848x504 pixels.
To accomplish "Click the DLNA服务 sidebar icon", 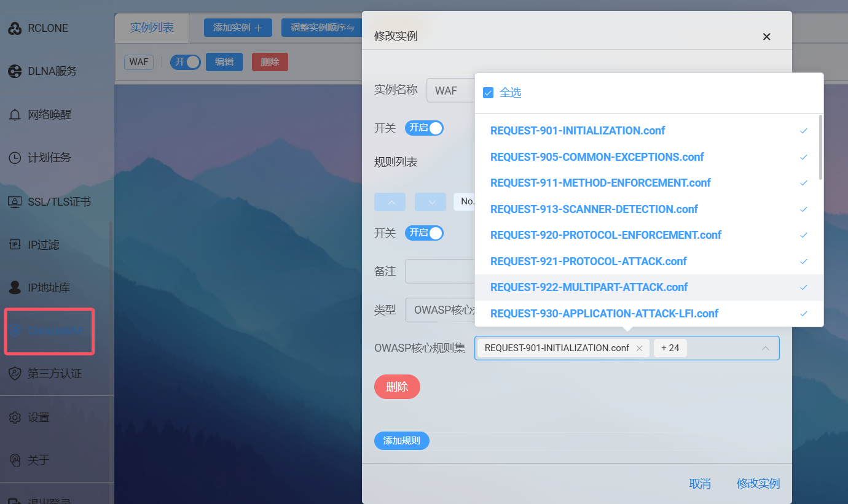I will click(x=15, y=71).
